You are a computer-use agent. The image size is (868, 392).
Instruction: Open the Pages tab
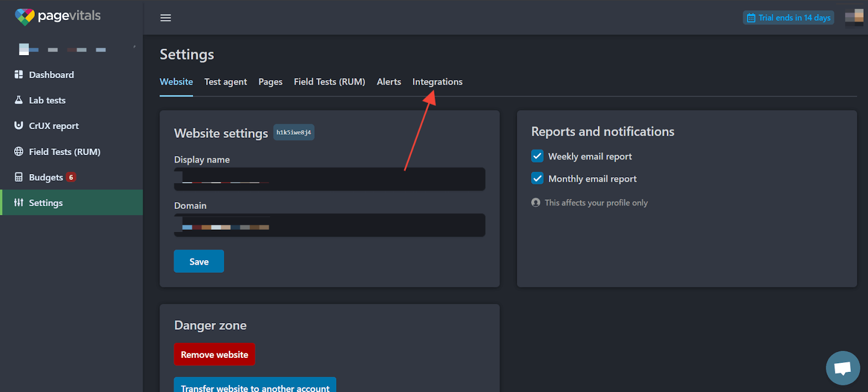coord(270,82)
